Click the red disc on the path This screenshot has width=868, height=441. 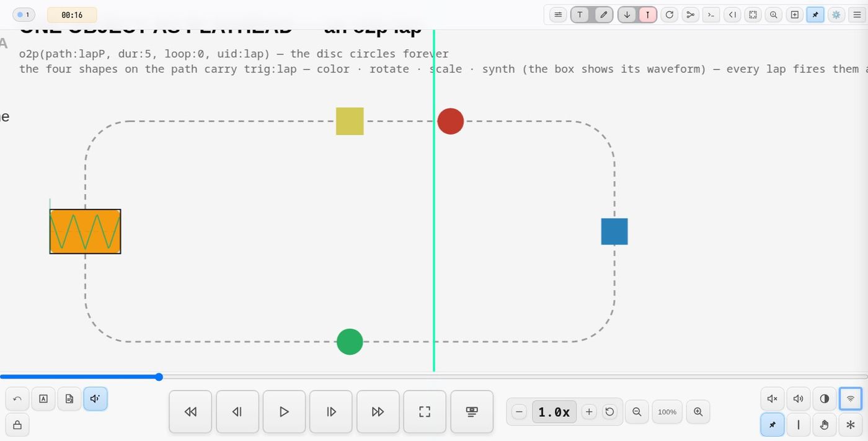(451, 121)
